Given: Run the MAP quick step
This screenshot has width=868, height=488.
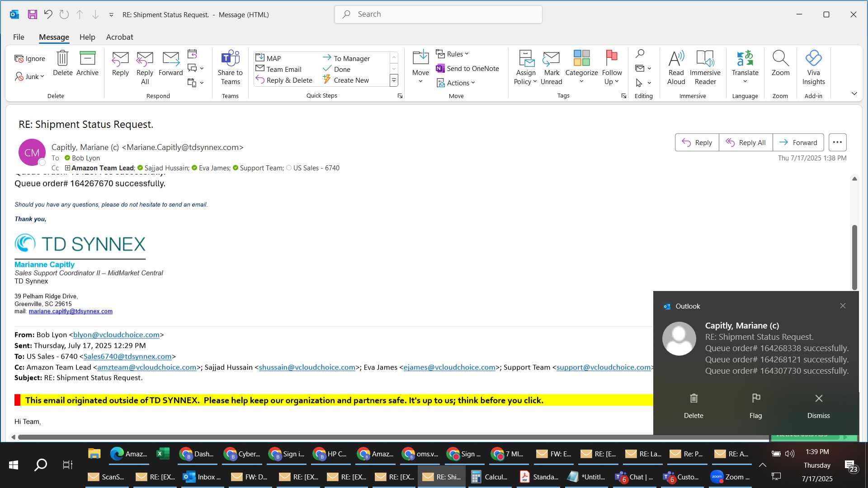Looking at the screenshot, I should point(268,58).
